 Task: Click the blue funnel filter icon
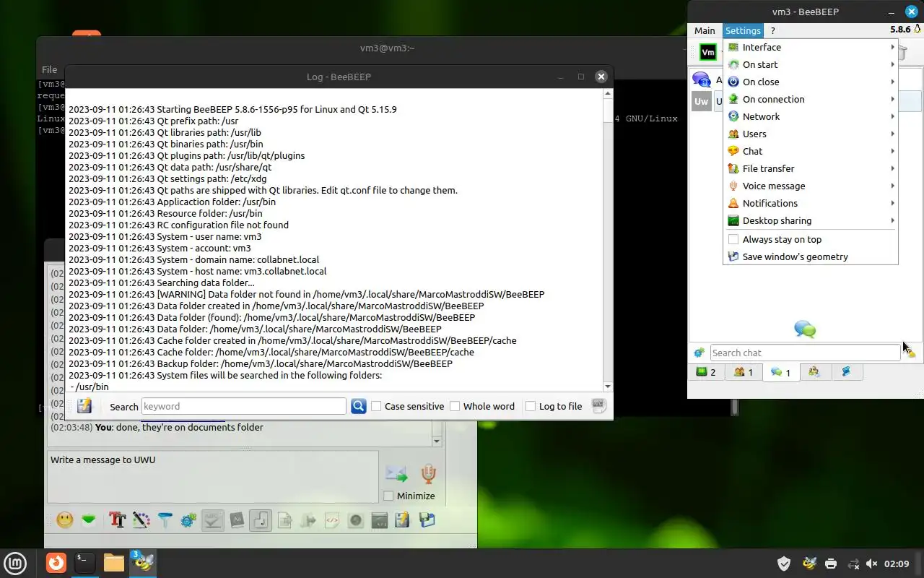(x=165, y=519)
